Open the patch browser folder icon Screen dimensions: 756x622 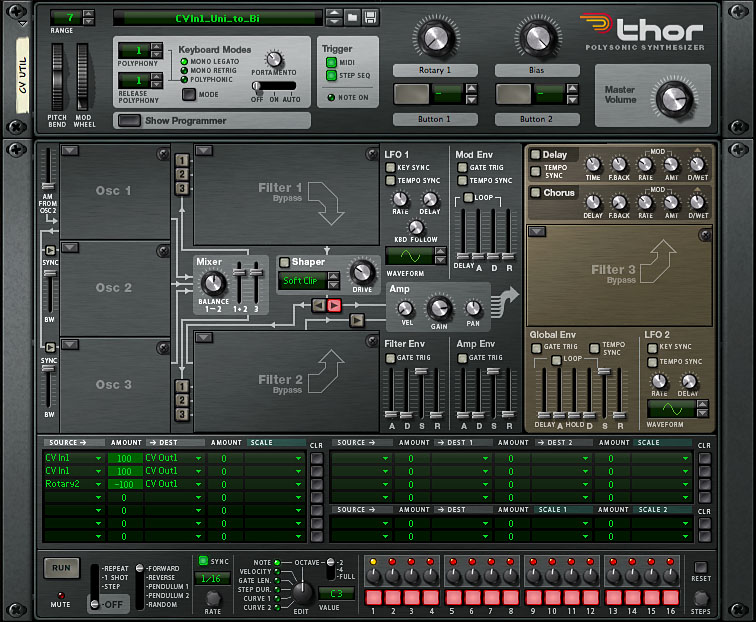(351, 18)
